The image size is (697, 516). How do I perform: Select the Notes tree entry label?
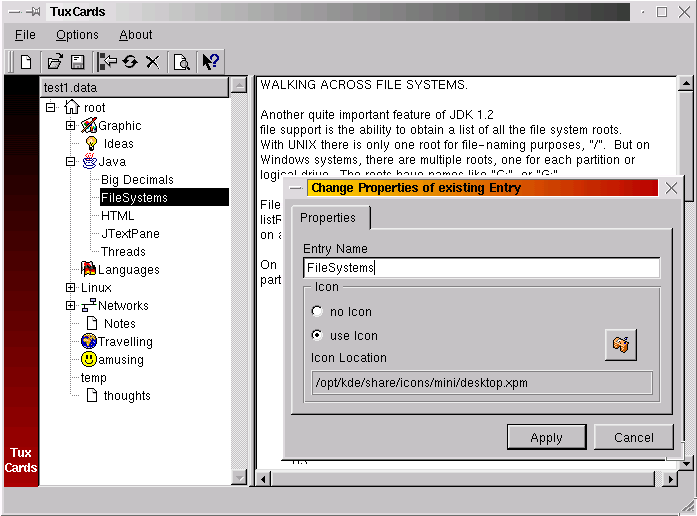point(120,324)
